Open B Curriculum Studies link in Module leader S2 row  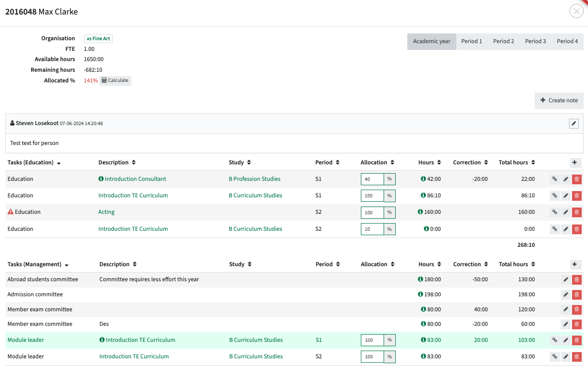(x=256, y=356)
